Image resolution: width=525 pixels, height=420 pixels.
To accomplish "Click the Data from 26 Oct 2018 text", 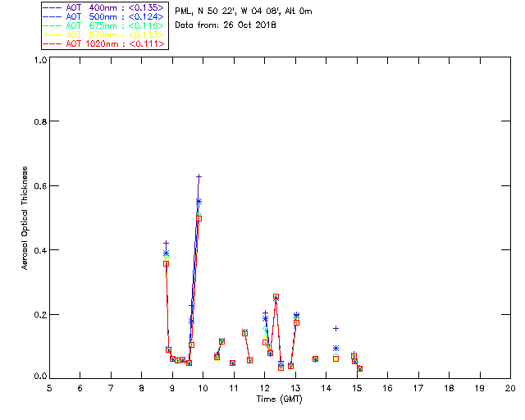I will (x=226, y=25).
